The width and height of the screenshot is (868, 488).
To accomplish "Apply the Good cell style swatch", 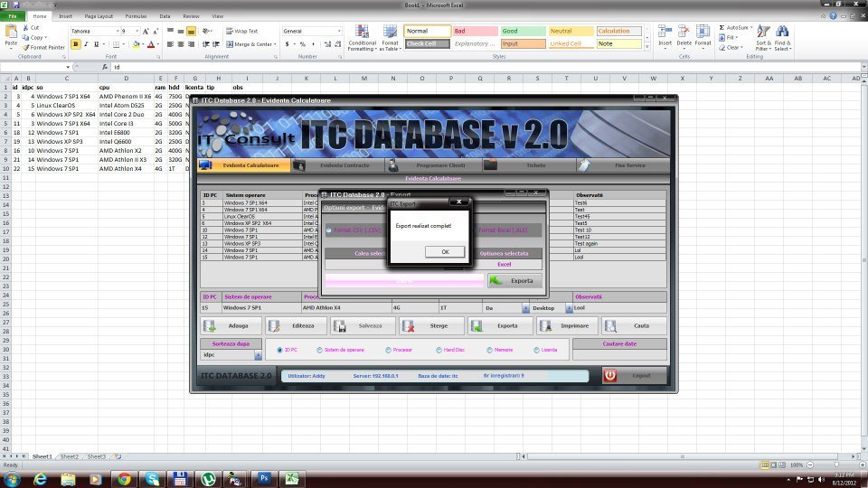I will pos(524,31).
